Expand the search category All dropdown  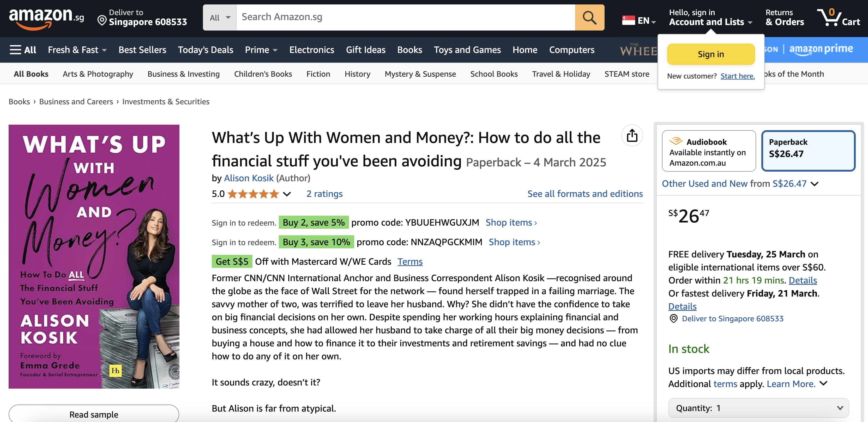point(220,17)
